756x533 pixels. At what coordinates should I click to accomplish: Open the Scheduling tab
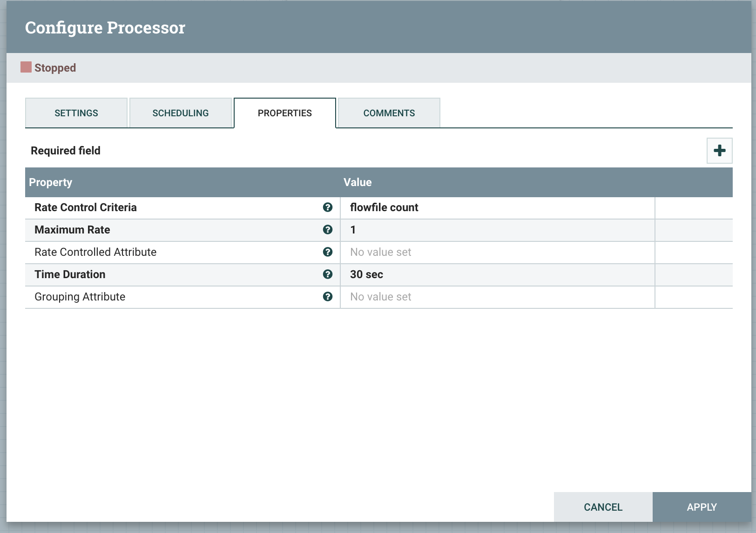[x=181, y=113]
